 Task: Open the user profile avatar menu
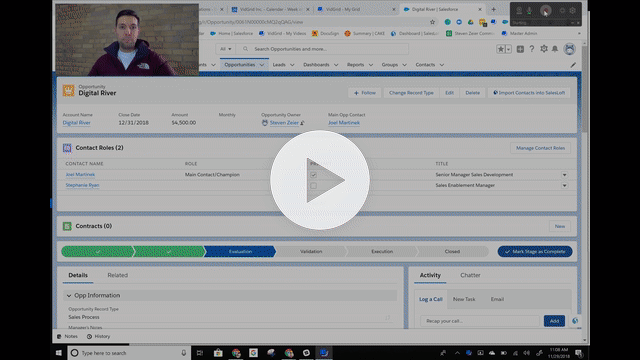pyautogui.click(x=569, y=49)
